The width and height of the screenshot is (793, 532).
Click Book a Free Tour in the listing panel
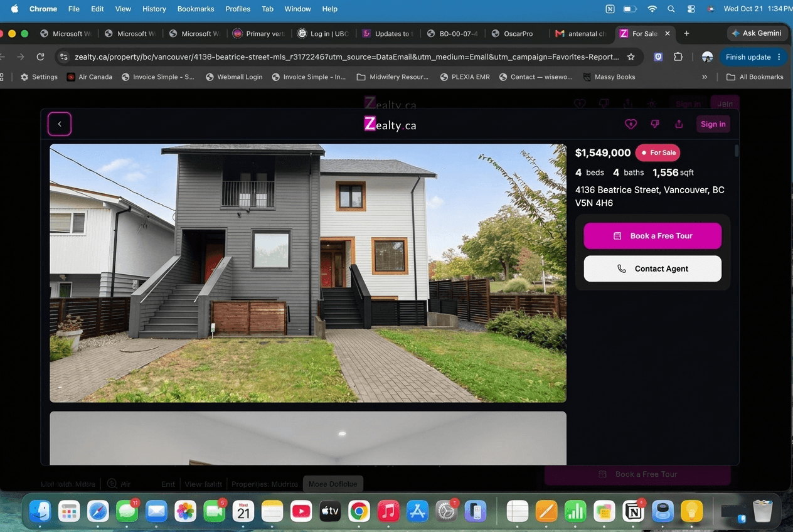click(652, 236)
